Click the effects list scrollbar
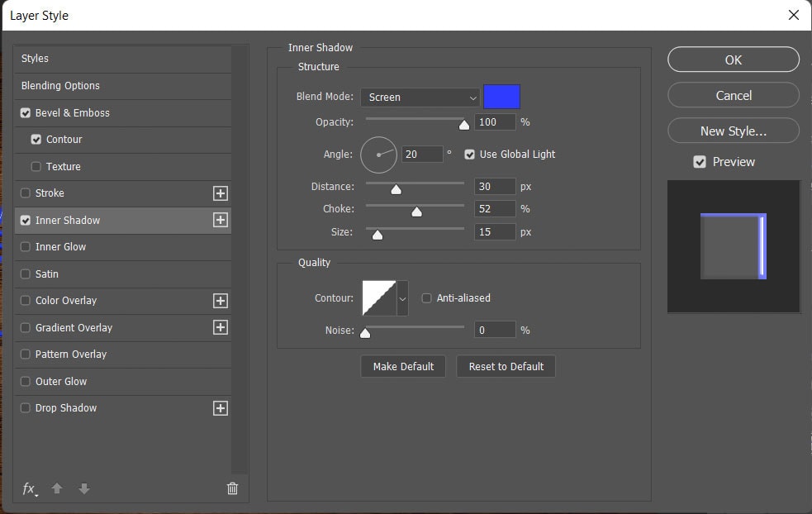812x514 pixels. click(240, 259)
